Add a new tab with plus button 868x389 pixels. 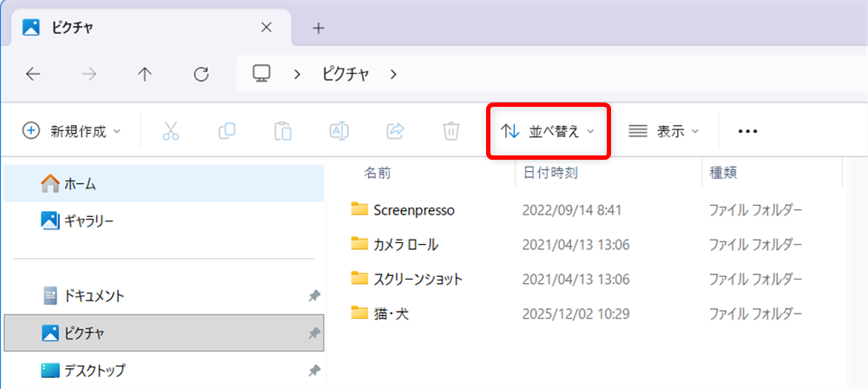click(318, 29)
